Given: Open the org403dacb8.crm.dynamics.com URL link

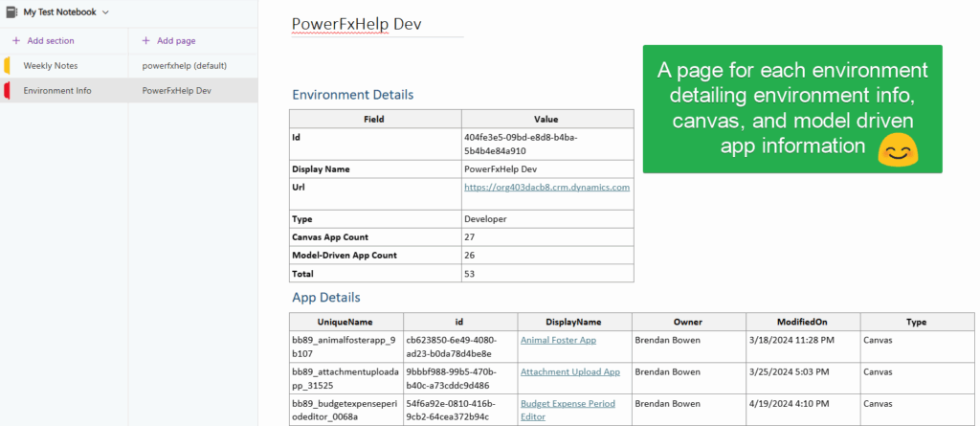Looking at the screenshot, I should click(x=546, y=187).
